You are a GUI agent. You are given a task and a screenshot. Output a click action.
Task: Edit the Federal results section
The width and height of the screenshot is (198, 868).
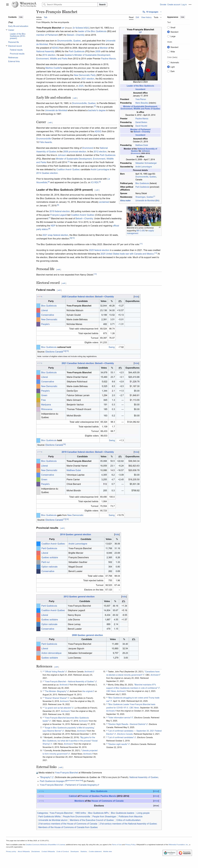click(59, 290)
